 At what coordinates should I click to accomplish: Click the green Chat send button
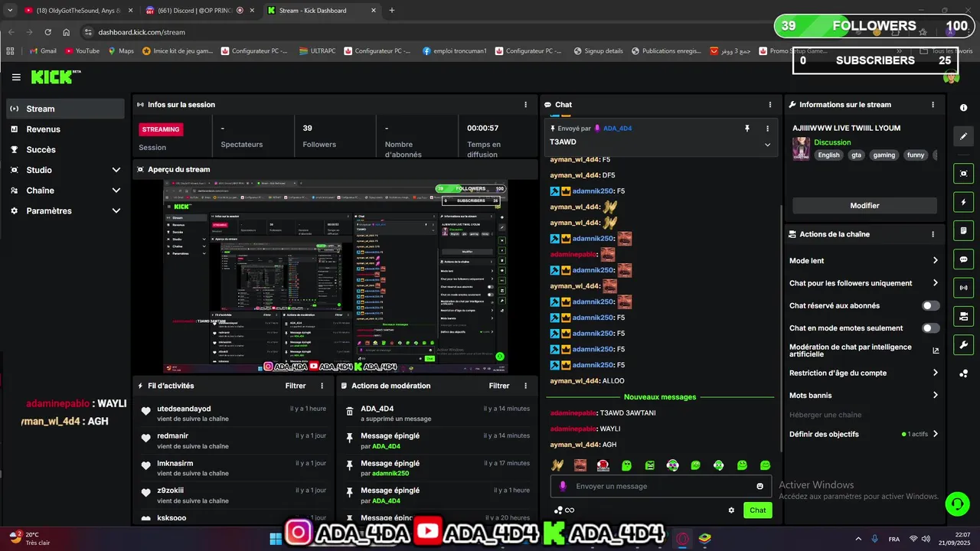click(758, 510)
